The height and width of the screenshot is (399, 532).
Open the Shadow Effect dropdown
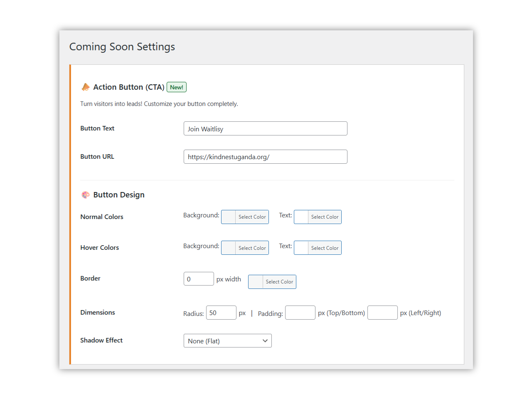(x=227, y=341)
